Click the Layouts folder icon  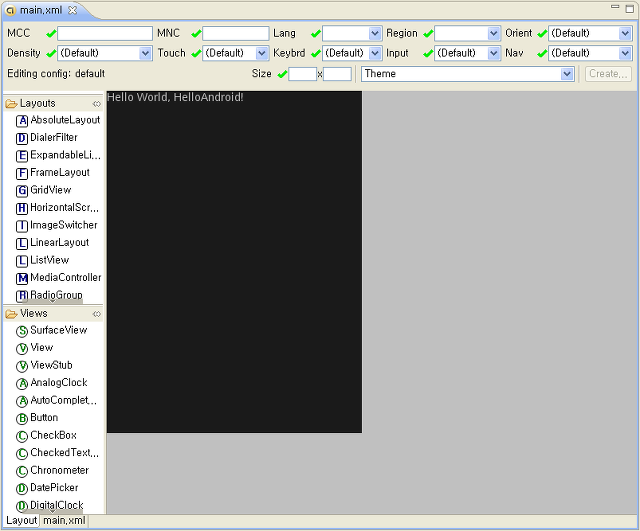point(11,104)
